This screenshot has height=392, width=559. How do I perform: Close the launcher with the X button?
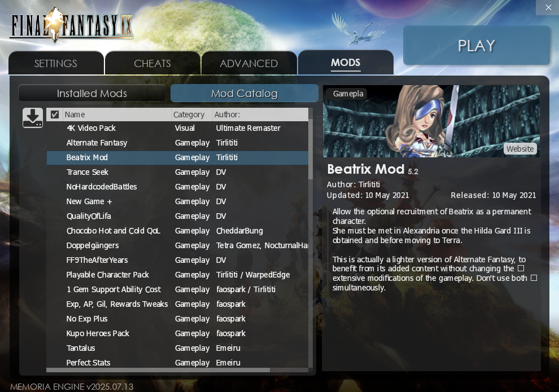[x=548, y=7]
